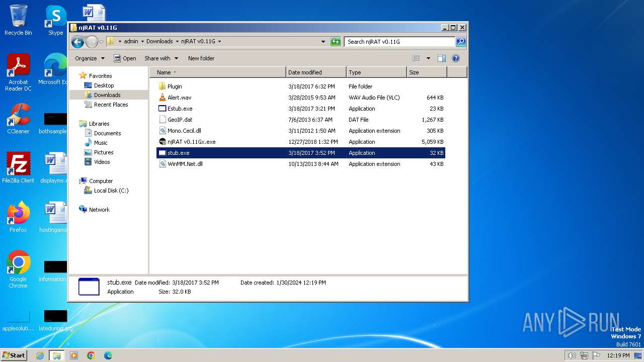Click the stub.exe details pane thumbnail

[x=89, y=287]
